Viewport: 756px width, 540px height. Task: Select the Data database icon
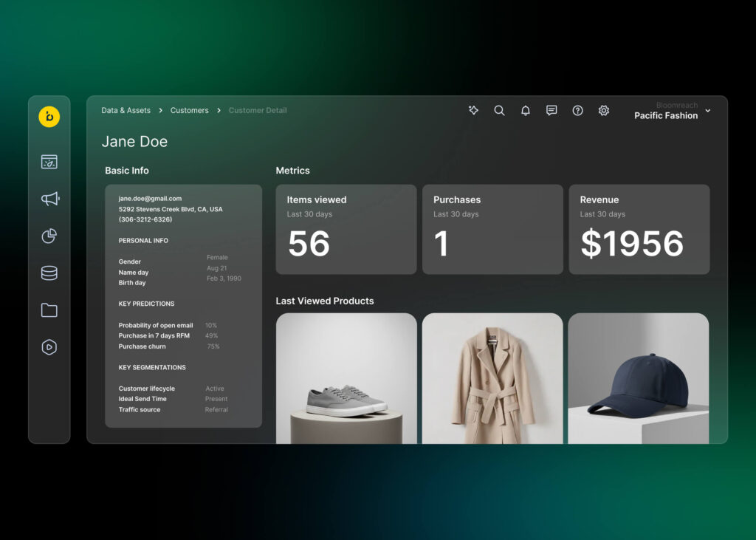pos(49,273)
